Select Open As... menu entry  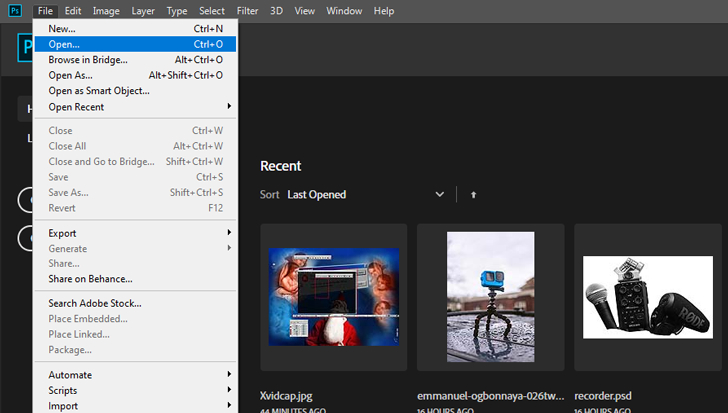(136, 75)
